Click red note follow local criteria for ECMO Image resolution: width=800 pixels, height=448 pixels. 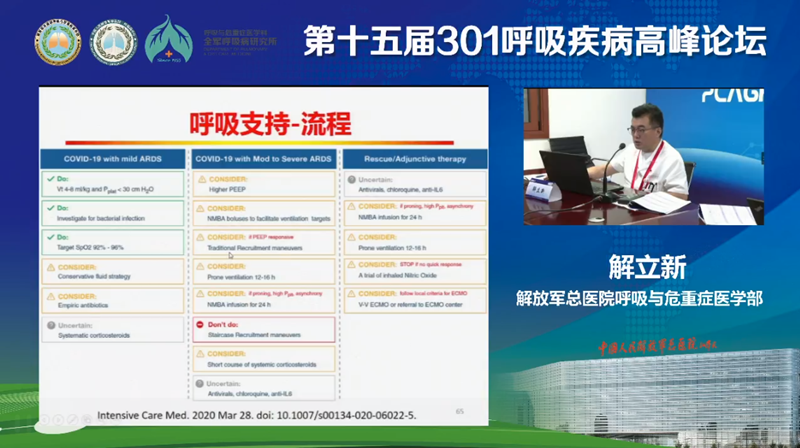pos(433,293)
